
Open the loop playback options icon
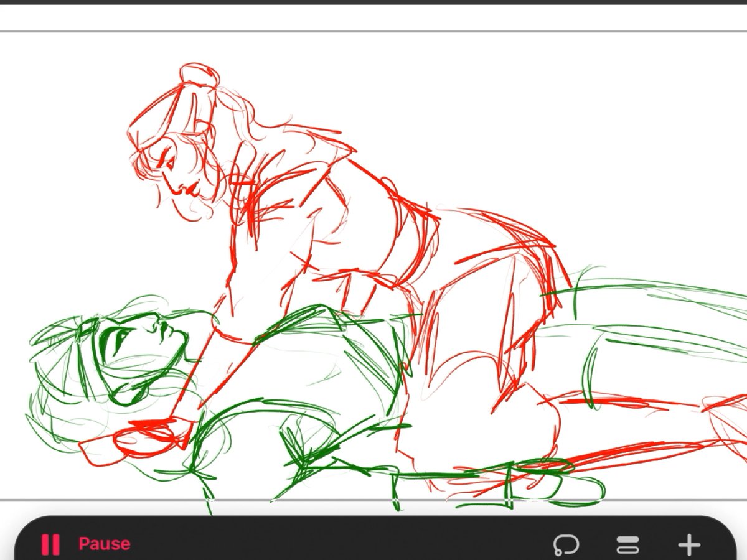(x=566, y=545)
